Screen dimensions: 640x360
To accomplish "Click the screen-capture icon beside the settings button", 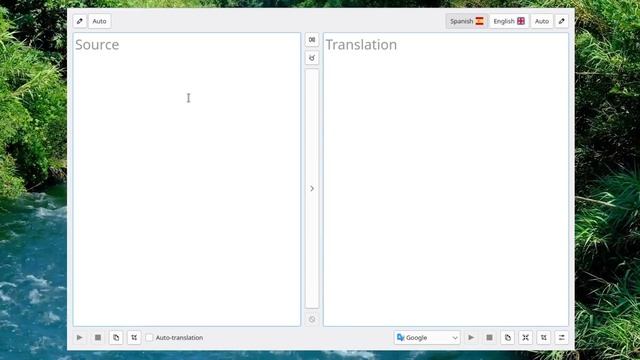I will pos(544,338).
